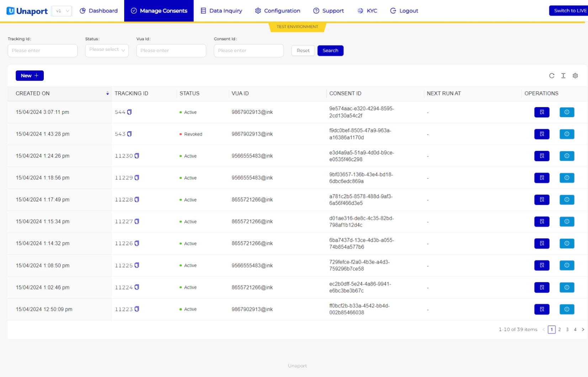
Task: Open the v1 version selector
Action: (62, 11)
